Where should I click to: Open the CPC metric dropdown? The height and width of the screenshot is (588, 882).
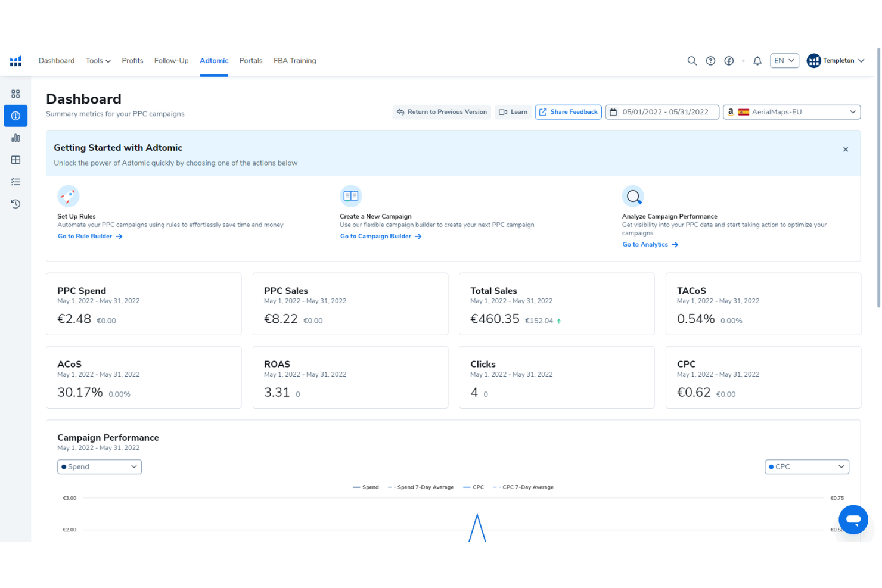[807, 467]
